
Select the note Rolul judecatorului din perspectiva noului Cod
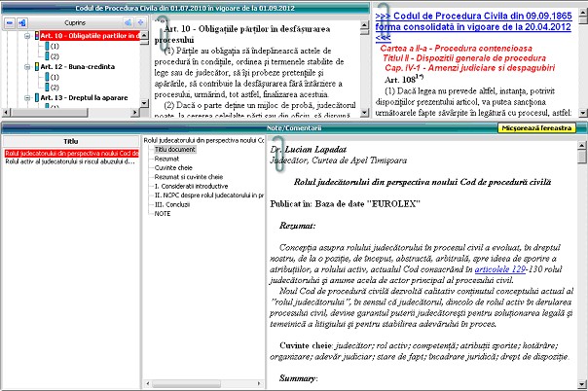(x=72, y=153)
